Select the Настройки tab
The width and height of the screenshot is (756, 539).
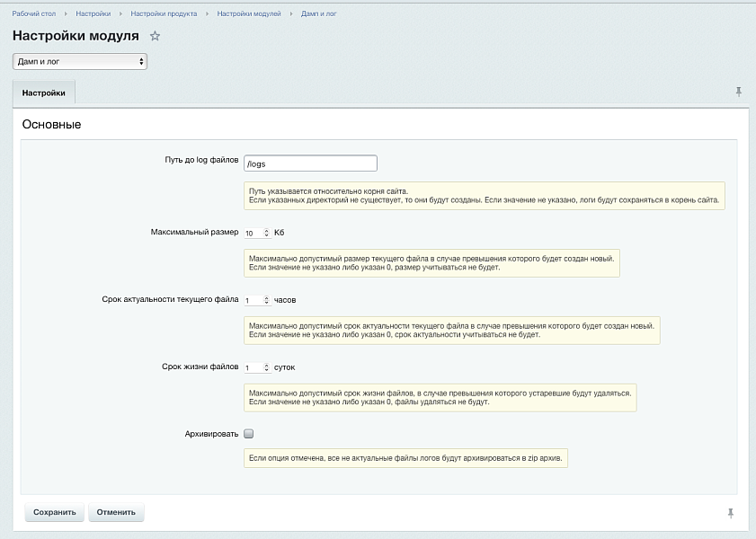(44, 93)
